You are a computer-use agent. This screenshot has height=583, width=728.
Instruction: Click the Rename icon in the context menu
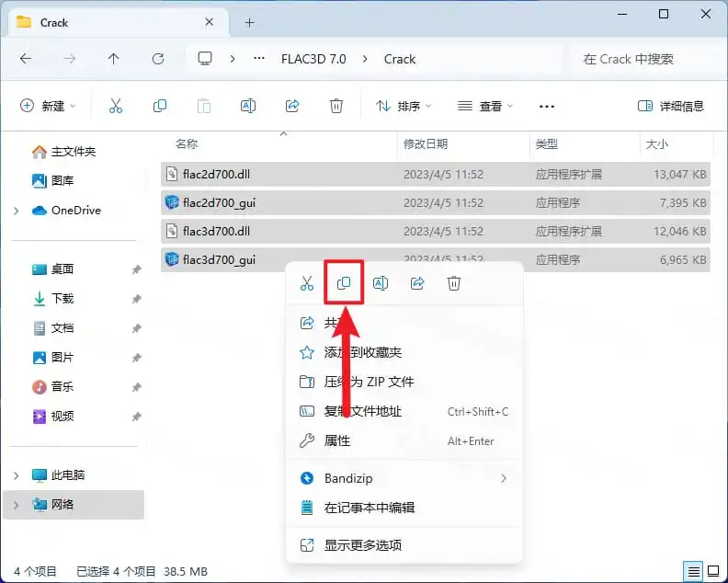[x=381, y=283]
